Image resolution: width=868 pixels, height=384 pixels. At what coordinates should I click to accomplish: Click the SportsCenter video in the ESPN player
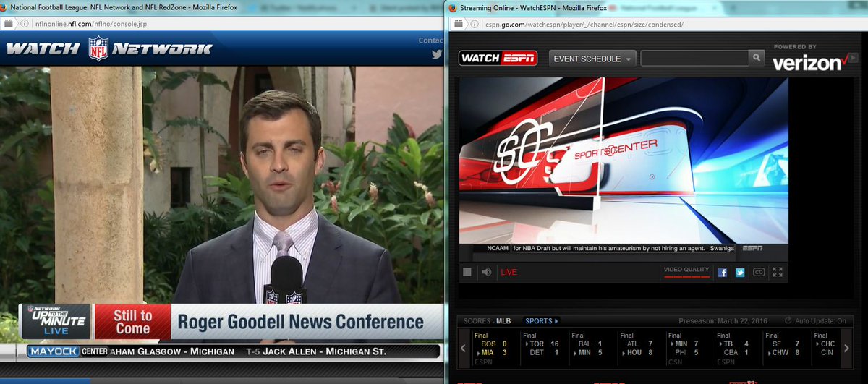[x=624, y=161]
